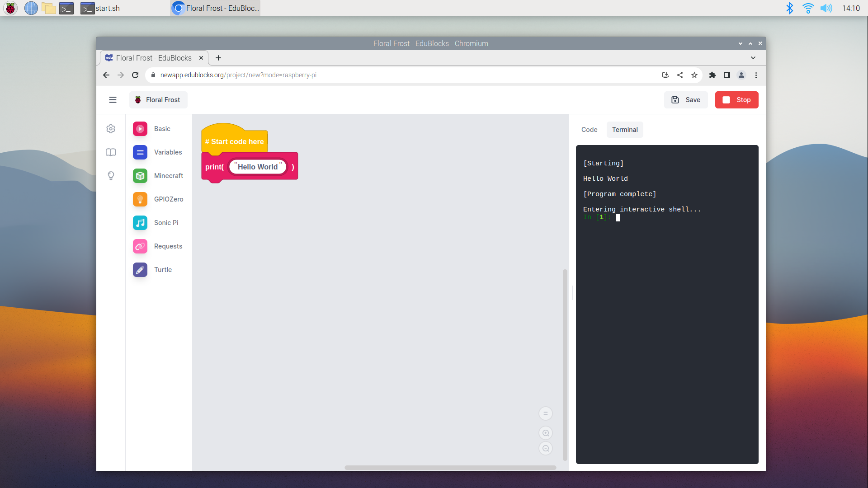This screenshot has height=488, width=868.
Task: Open the Minecraft blocks category
Action: [158, 176]
